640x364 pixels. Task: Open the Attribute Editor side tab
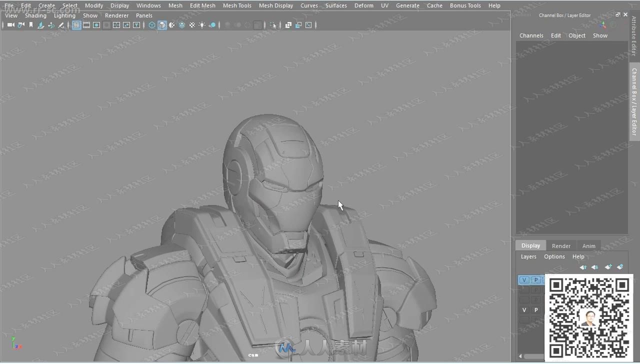[x=634, y=36]
